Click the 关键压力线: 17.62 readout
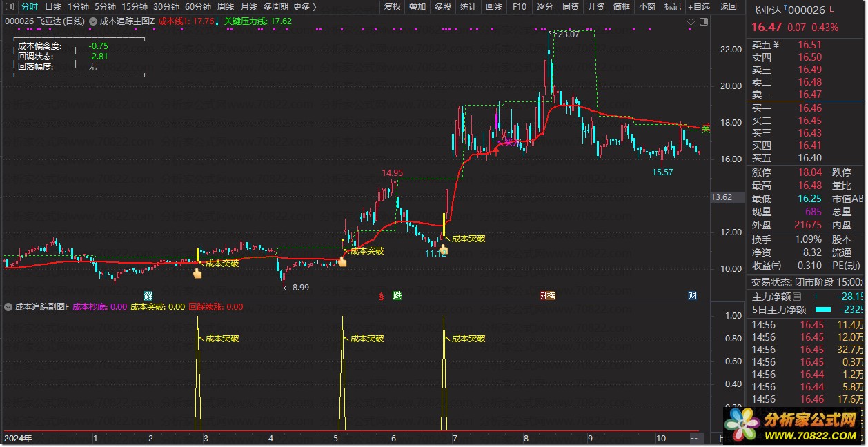The width and height of the screenshot is (868, 447). (258, 21)
